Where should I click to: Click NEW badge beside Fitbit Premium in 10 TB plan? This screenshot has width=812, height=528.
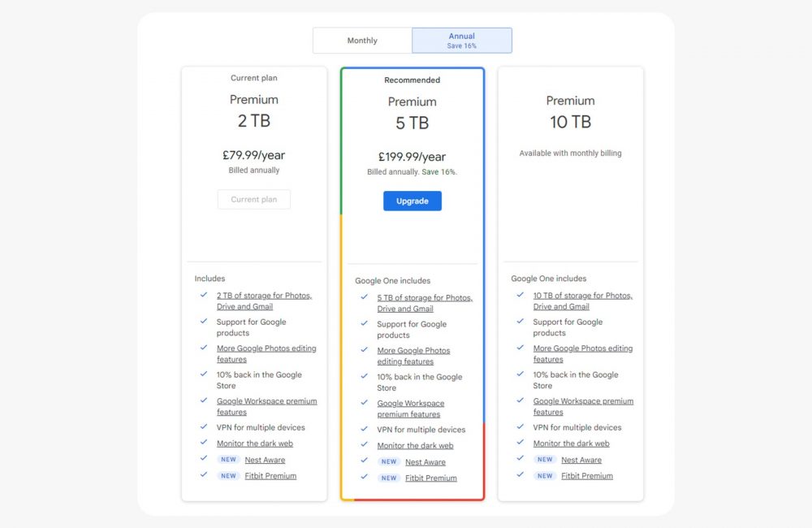pos(545,476)
